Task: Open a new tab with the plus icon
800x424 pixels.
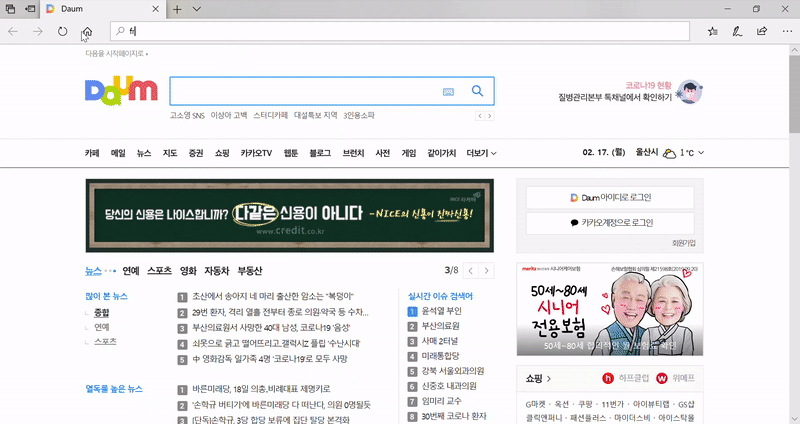Action: click(x=177, y=9)
